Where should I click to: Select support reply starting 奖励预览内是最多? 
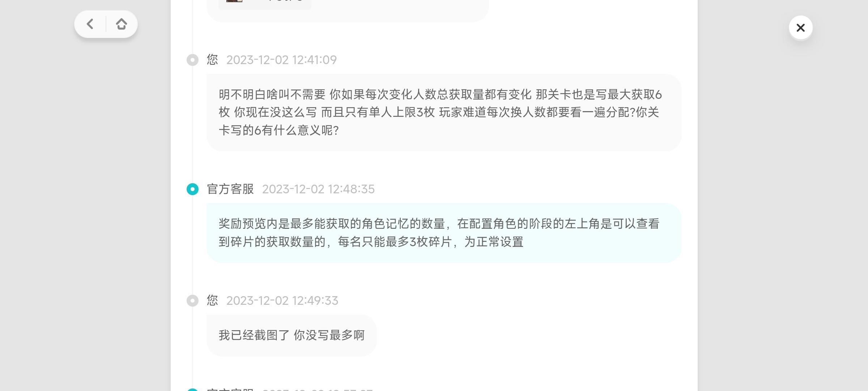tap(444, 233)
